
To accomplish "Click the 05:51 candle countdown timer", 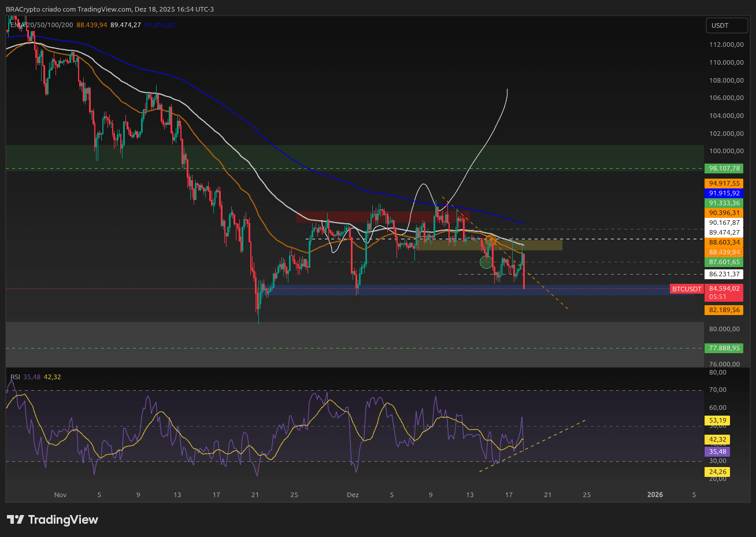I will point(717,297).
